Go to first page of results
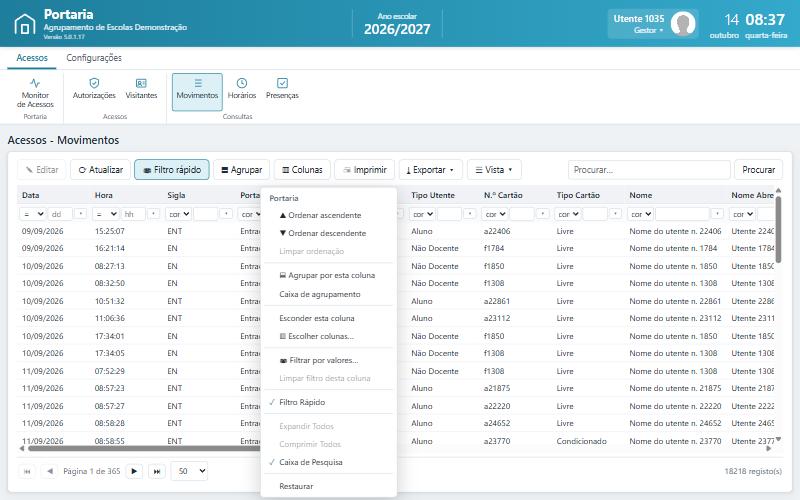 point(28,471)
